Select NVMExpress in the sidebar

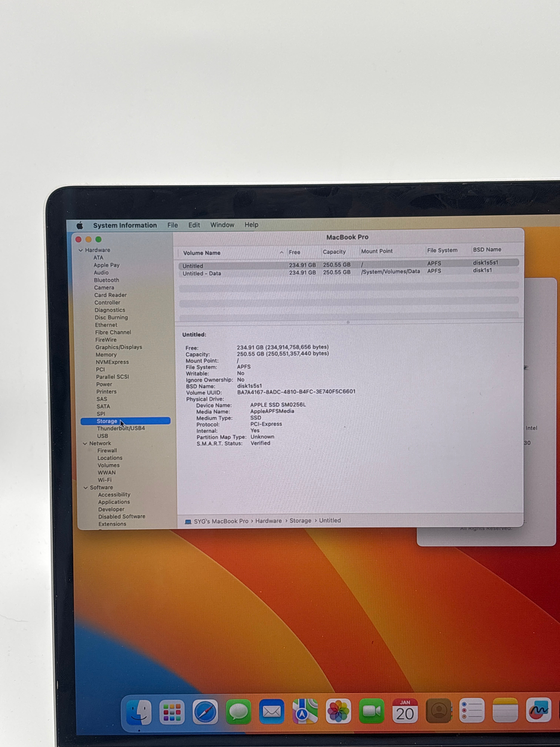point(112,362)
